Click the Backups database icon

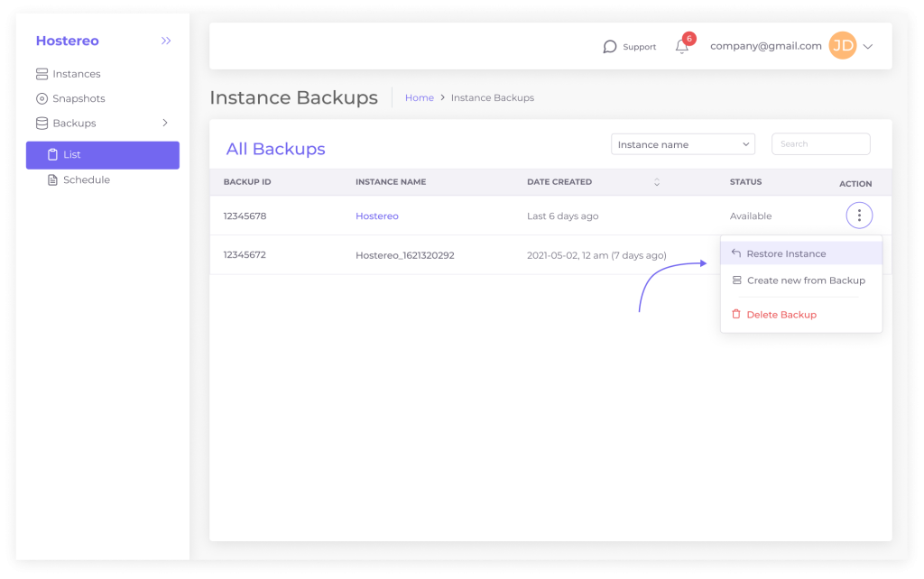[x=42, y=123]
